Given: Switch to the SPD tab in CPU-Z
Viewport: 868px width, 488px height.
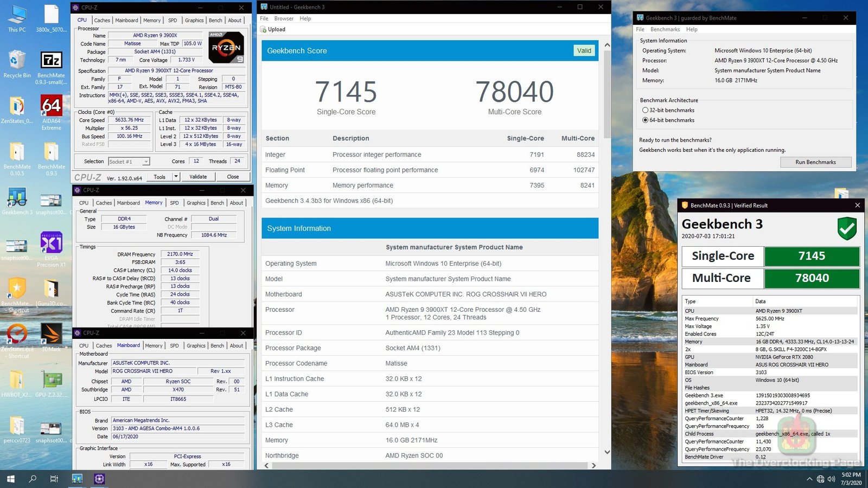Looking at the screenshot, I should coord(173,20).
